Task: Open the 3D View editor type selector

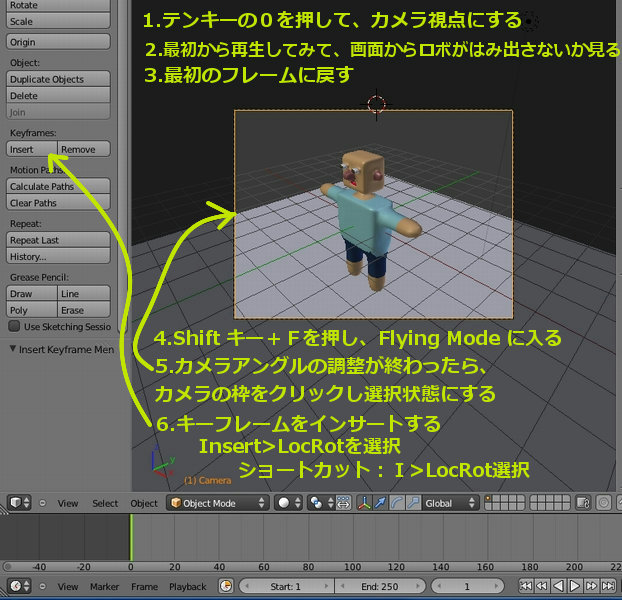Action: coord(19,503)
